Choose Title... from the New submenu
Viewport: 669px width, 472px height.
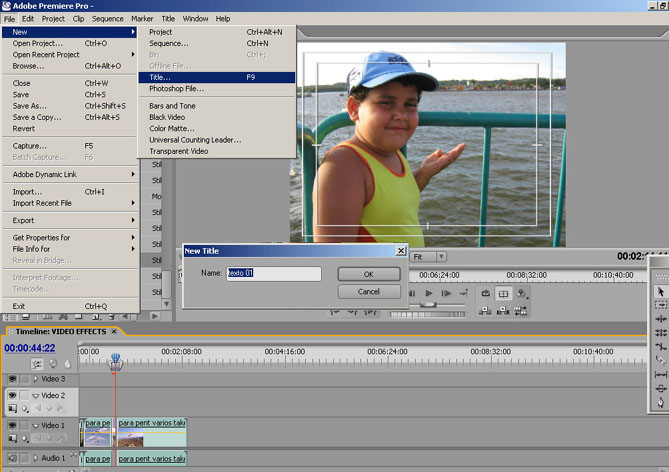[160, 77]
